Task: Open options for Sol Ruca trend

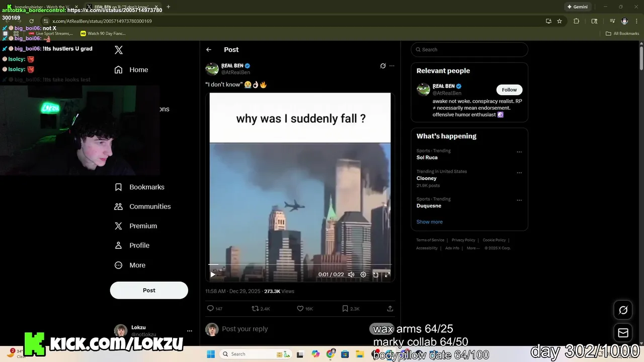Action: tap(519, 152)
